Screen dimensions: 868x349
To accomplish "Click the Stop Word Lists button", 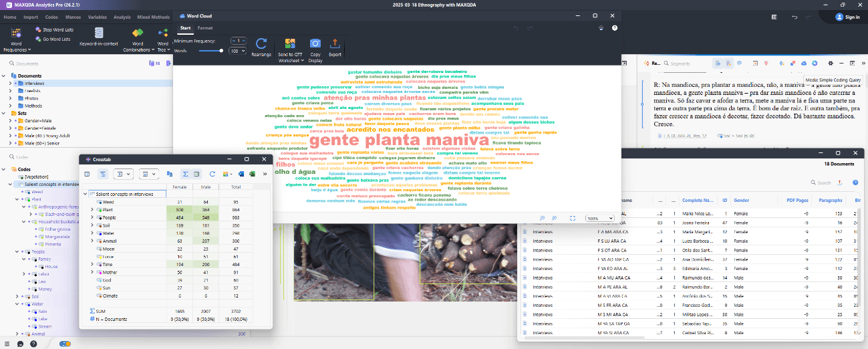I will [54, 30].
